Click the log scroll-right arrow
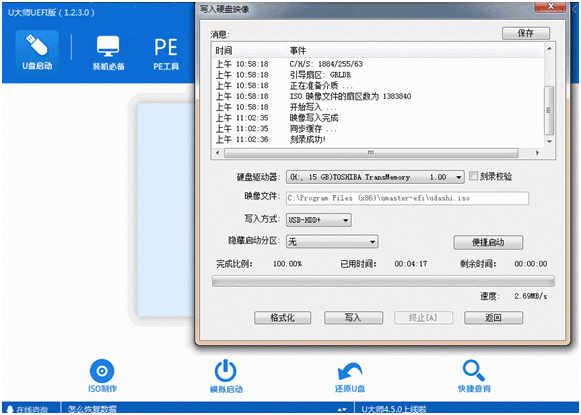 [537, 153]
